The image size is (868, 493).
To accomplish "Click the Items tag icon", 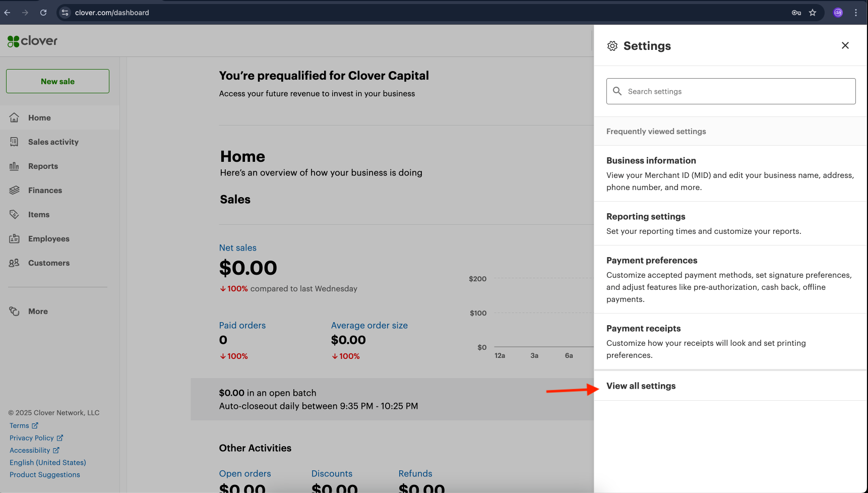I will 14,214.
